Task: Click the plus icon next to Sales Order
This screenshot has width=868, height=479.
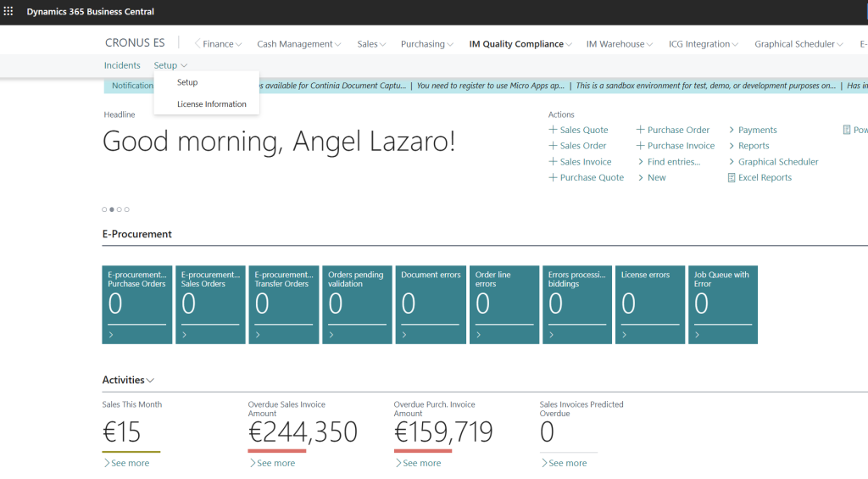Action: [x=553, y=146]
